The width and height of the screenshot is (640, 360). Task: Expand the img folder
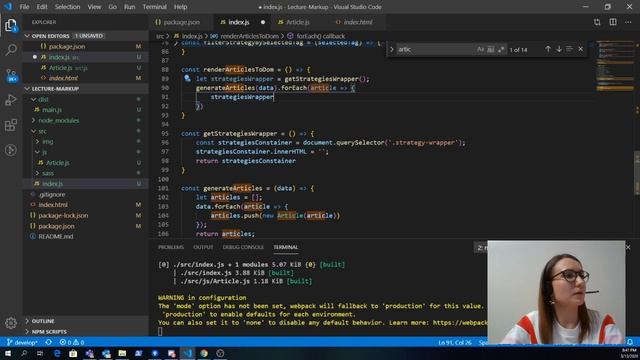pyautogui.click(x=86, y=142)
